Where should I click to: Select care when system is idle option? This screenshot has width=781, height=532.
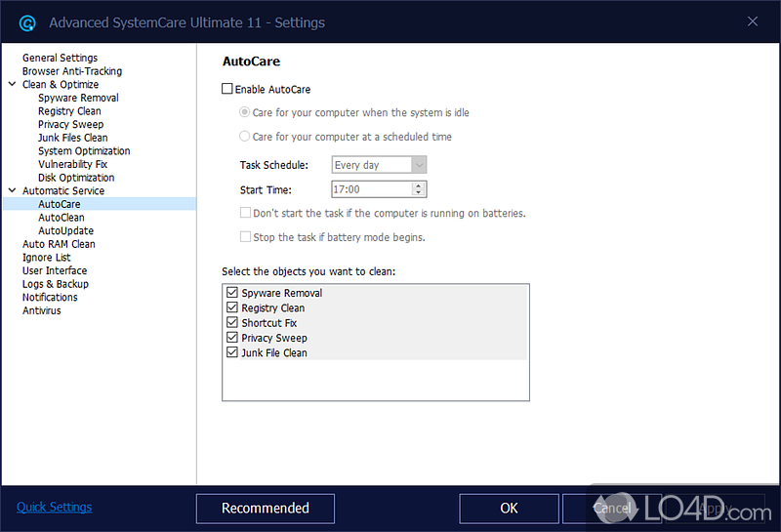point(245,112)
